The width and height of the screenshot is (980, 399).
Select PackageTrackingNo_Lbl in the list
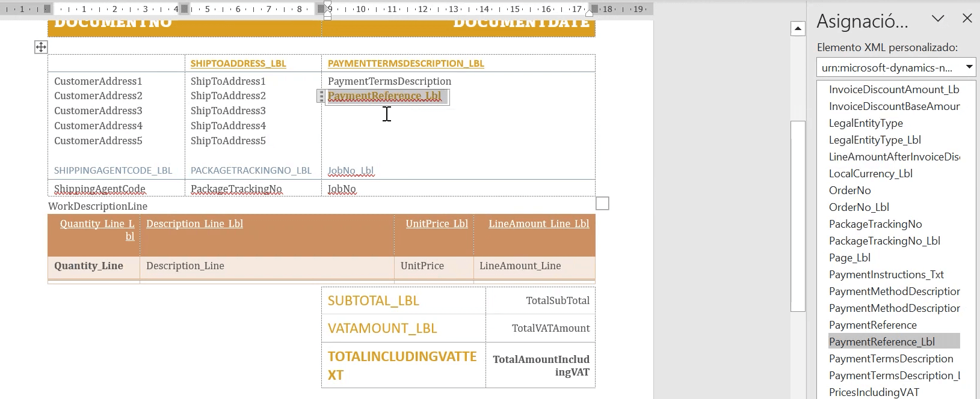[884, 241]
